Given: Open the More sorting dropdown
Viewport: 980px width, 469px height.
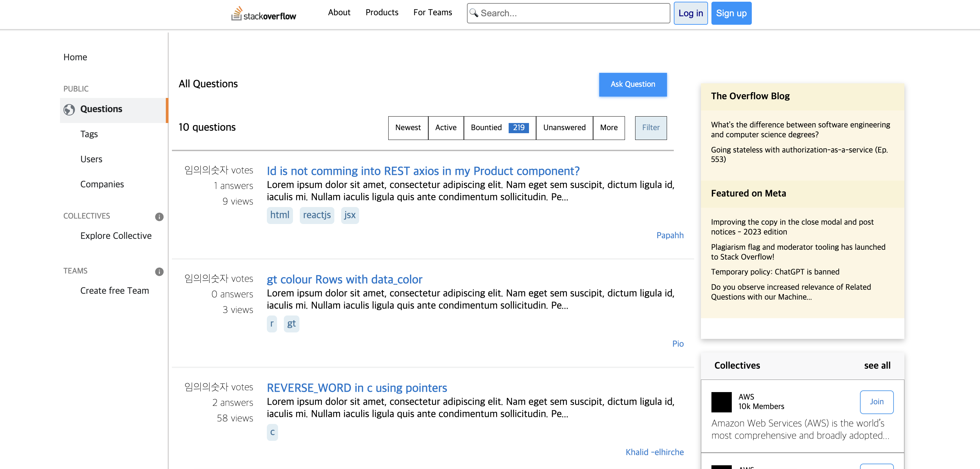Looking at the screenshot, I should coord(609,128).
